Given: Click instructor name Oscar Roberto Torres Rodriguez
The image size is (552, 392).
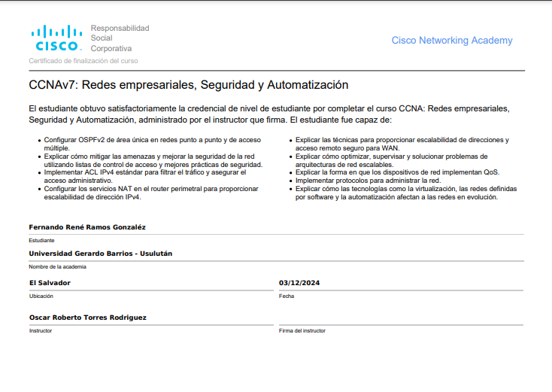Looking at the screenshot, I should (x=88, y=318).
